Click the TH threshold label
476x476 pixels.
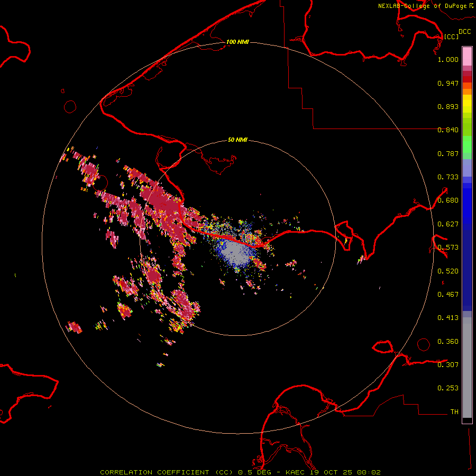454,412
